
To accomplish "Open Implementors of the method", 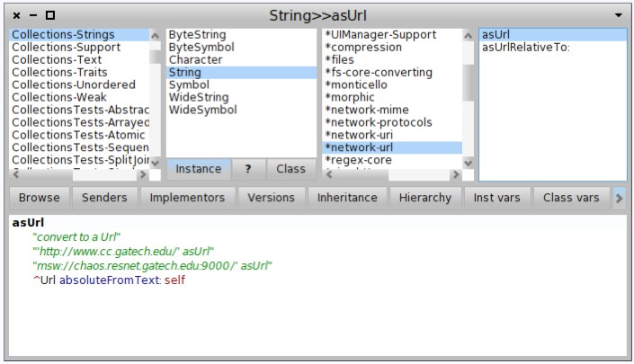I will point(187,198).
